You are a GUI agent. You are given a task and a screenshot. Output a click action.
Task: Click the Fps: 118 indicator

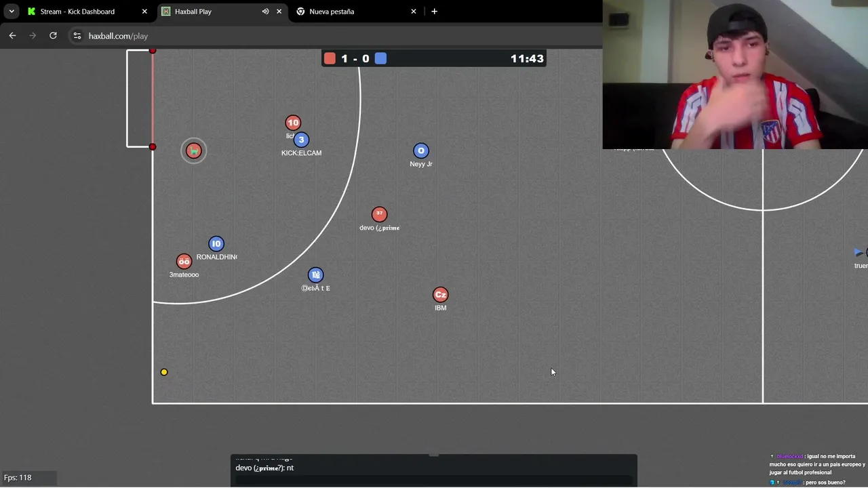click(18, 478)
